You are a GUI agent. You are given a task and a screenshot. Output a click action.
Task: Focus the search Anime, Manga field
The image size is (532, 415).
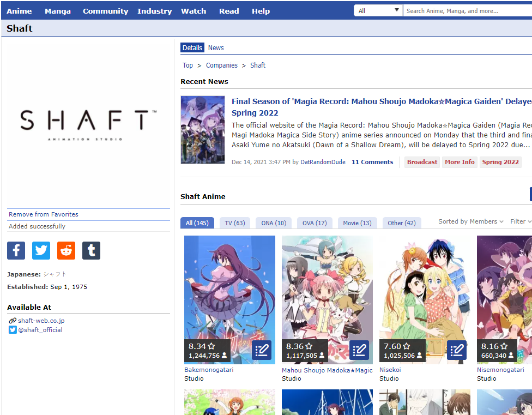point(468,10)
